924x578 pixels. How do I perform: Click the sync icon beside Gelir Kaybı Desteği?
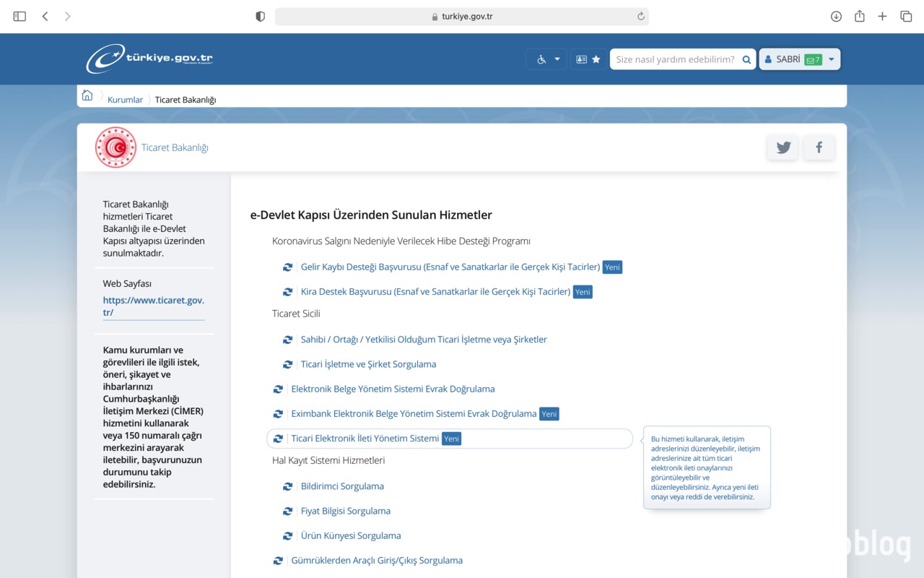(287, 267)
